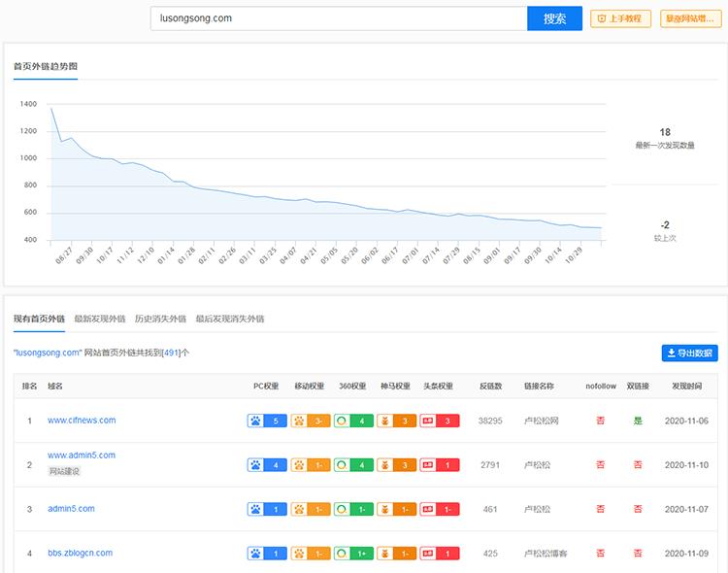
Task: Click the Baidu PC weight badge for bbs.zblogcn.com
Action: pos(267,554)
